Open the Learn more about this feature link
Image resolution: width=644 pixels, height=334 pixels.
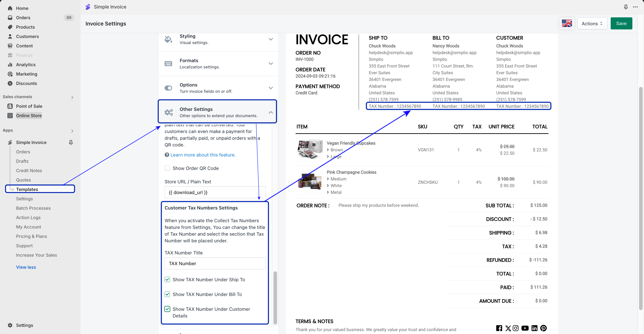pyautogui.click(x=203, y=155)
